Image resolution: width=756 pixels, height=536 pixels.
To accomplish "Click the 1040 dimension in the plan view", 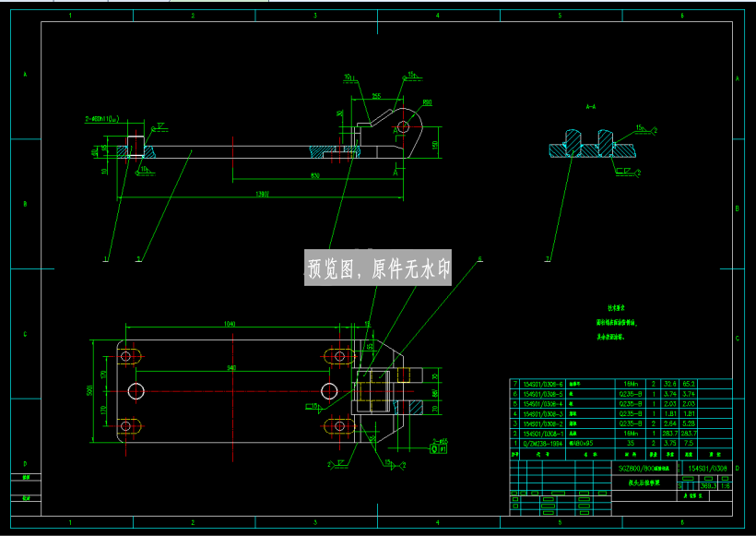I will pos(230,324).
